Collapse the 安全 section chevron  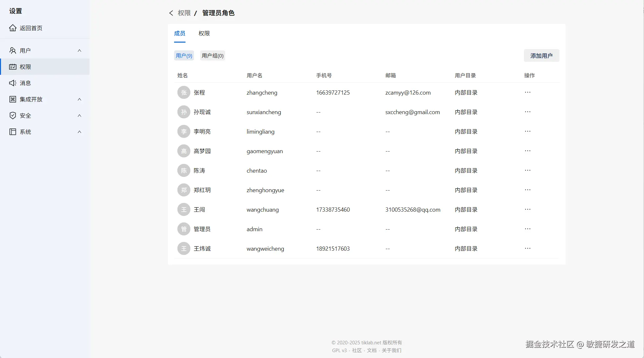tap(79, 115)
